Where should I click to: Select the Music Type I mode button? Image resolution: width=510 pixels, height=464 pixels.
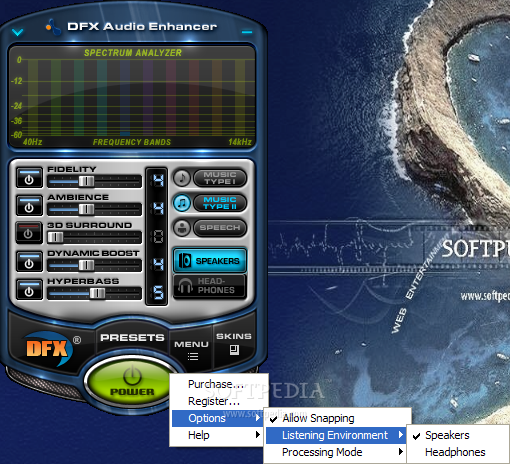click(220, 178)
